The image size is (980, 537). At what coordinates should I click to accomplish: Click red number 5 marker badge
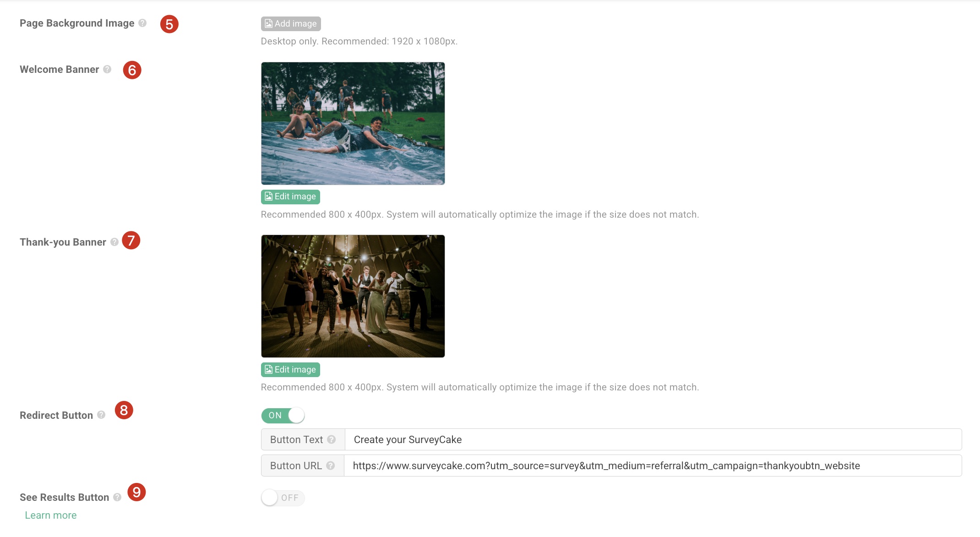tap(169, 24)
